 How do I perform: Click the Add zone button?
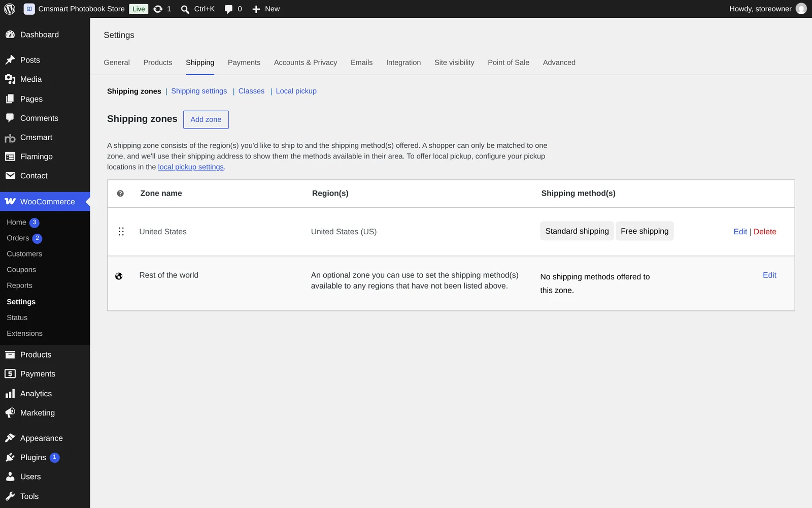[206, 119]
